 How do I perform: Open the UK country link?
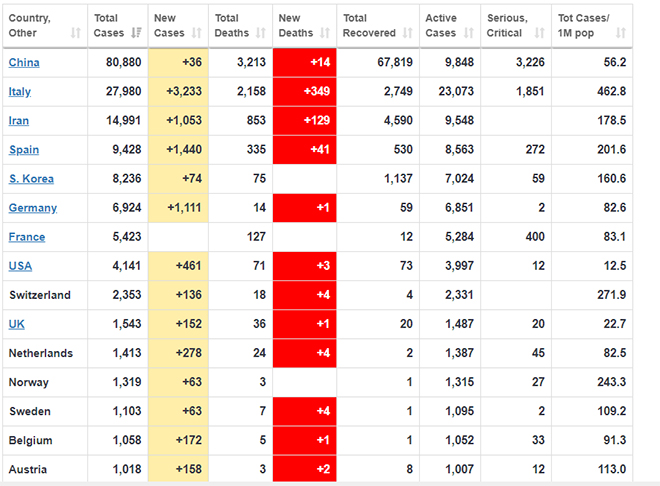(16, 324)
